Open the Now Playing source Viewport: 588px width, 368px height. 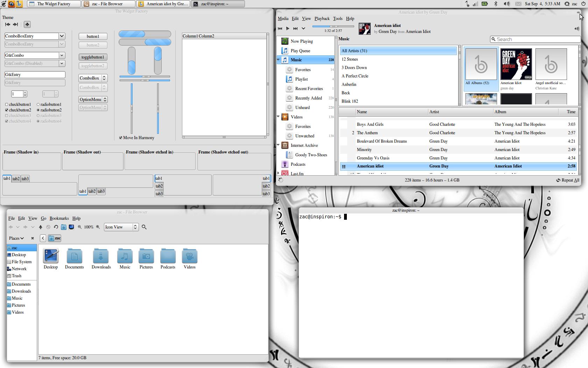pos(301,41)
